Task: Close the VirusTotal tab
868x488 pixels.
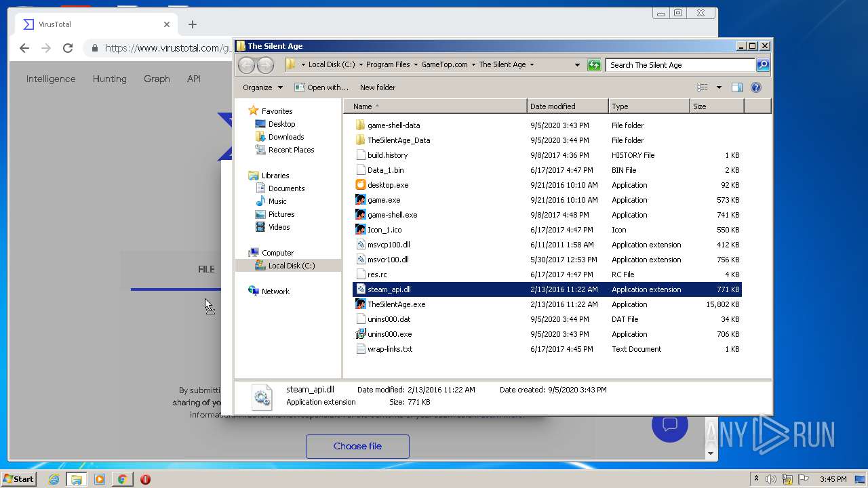Action: coord(167,24)
